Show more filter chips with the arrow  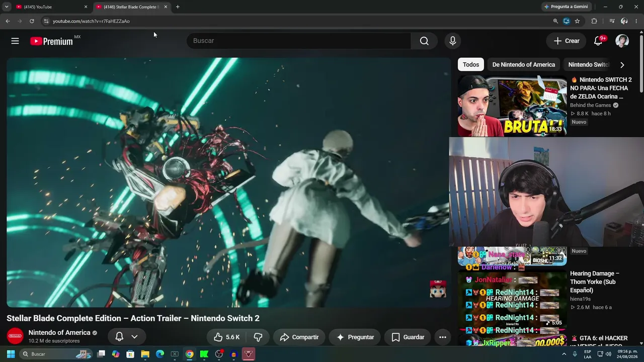622,65
